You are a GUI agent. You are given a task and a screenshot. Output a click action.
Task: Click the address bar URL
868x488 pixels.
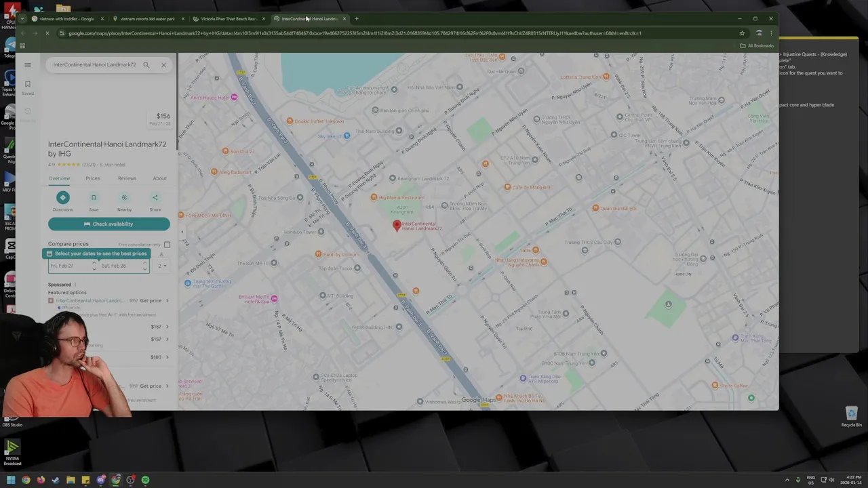[355, 33]
